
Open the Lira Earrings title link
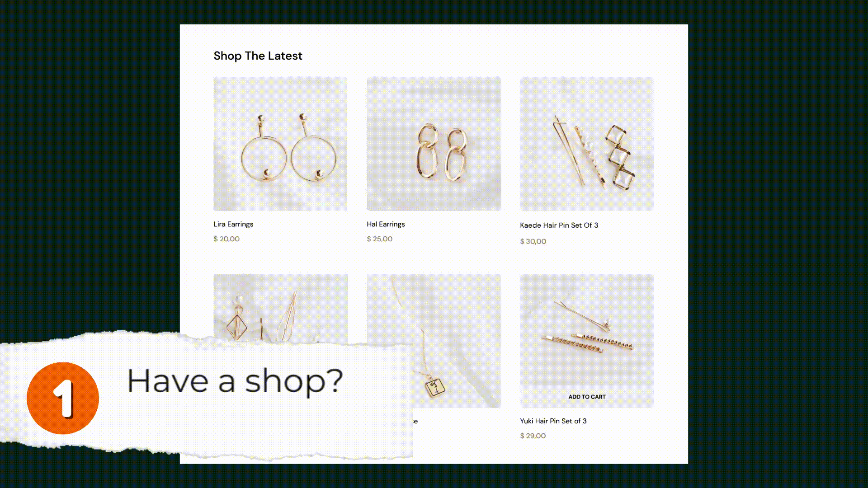coord(233,224)
